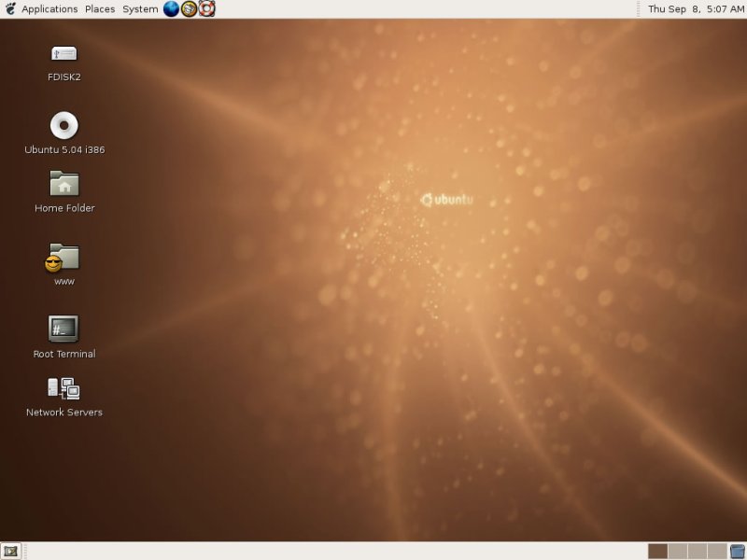Image resolution: width=747 pixels, height=560 pixels.
Task: Switch to the fourth workspace
Action: tap(716, 551)
